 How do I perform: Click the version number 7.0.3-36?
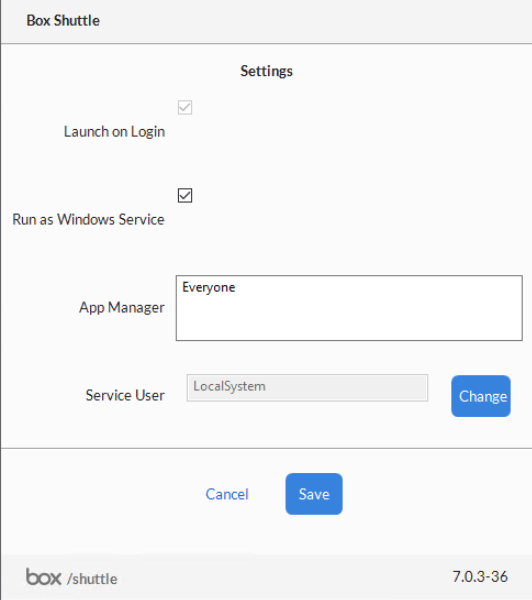point(480,577)
